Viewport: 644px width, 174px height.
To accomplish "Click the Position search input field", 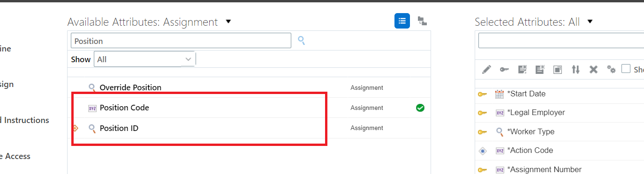I will point(181,41).
